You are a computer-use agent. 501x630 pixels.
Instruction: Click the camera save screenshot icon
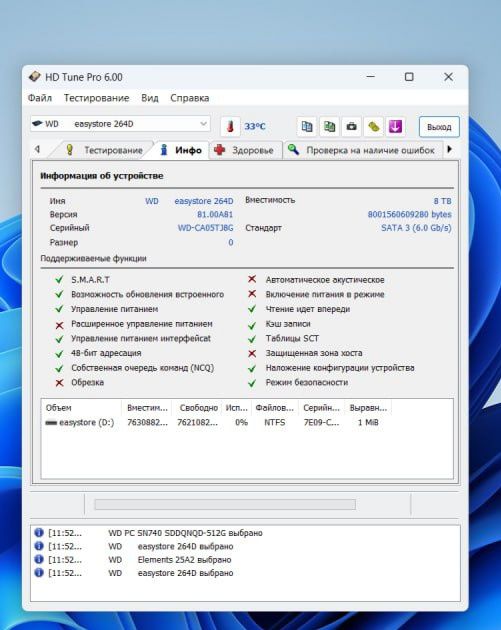352,127
